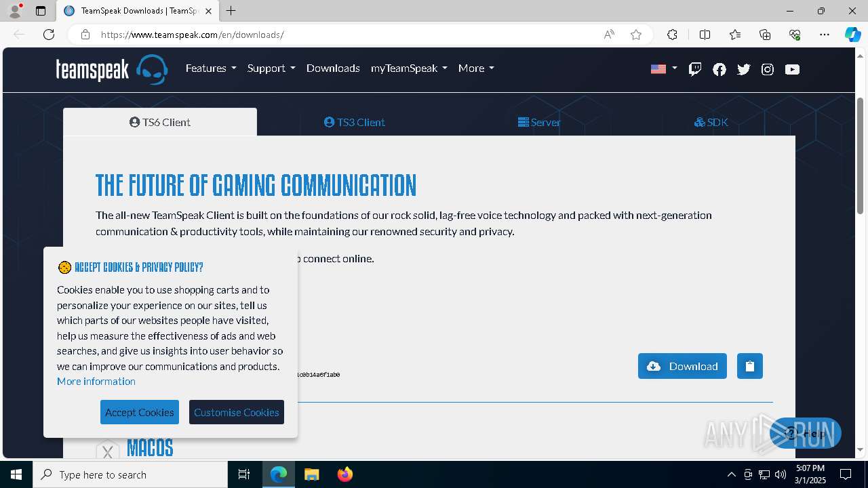The width and height of the screenshot is (868, 488).
Task: Open Task View in taskbar
Action: click(244, 474)
